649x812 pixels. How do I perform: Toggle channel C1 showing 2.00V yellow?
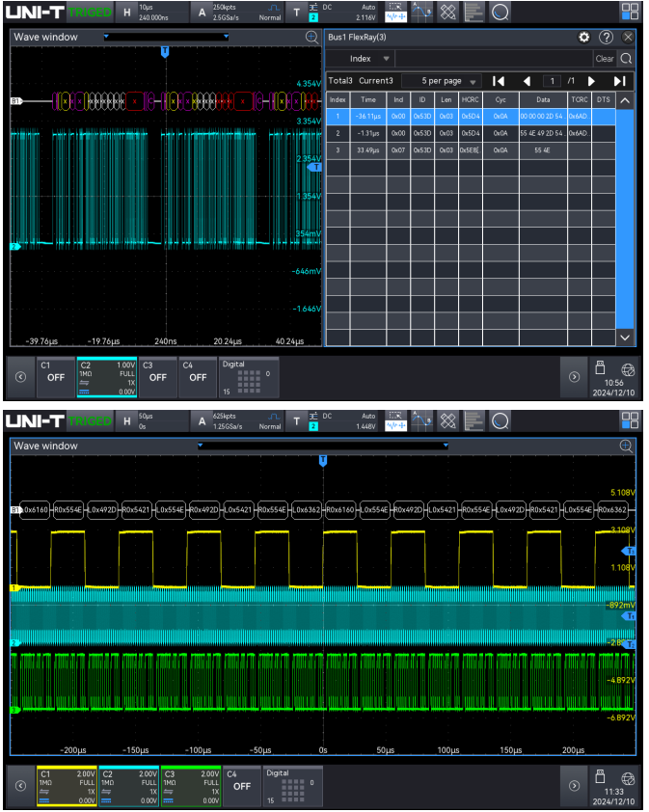pyautogui.click(x=66, y=785)
